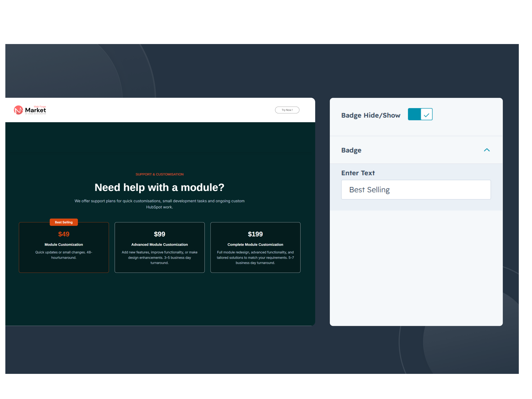
Task: Click the Best Selling badge
Action: tap(64, 222)
